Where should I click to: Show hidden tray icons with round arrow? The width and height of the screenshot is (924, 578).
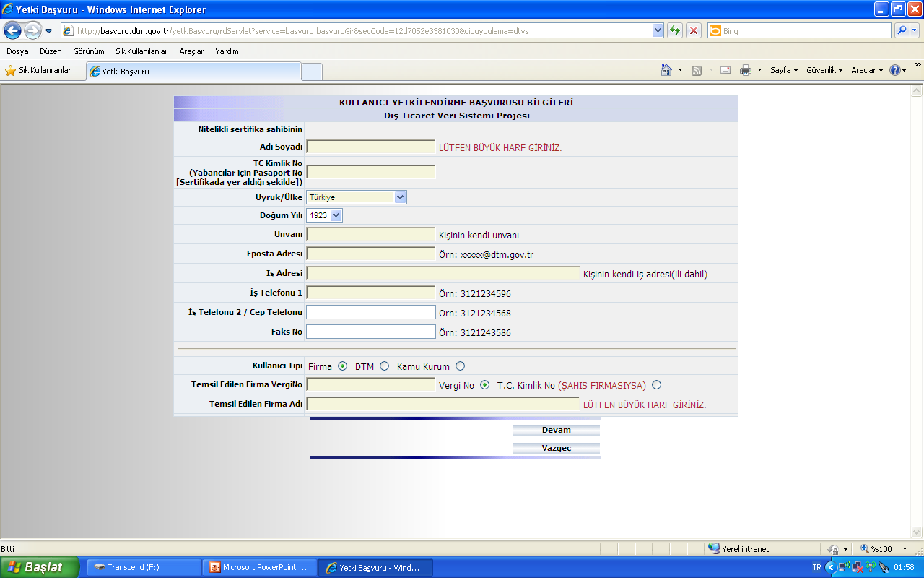[830, 567]
